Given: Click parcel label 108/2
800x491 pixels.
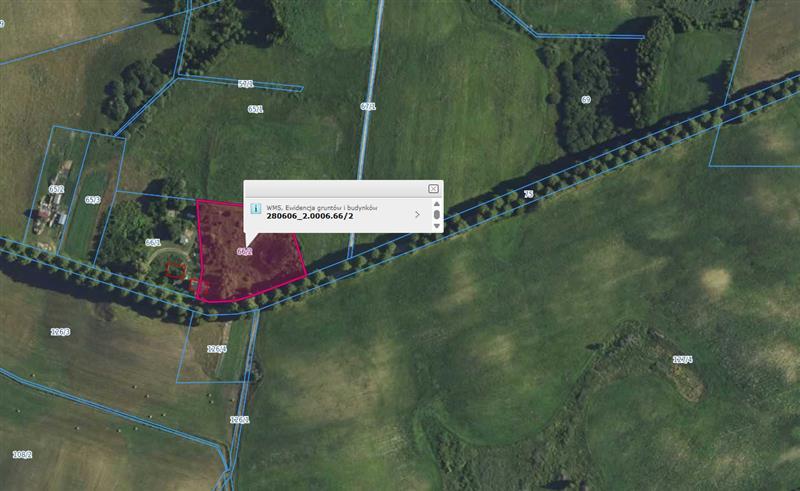Looking at the screenshot, I should [22, 455].
